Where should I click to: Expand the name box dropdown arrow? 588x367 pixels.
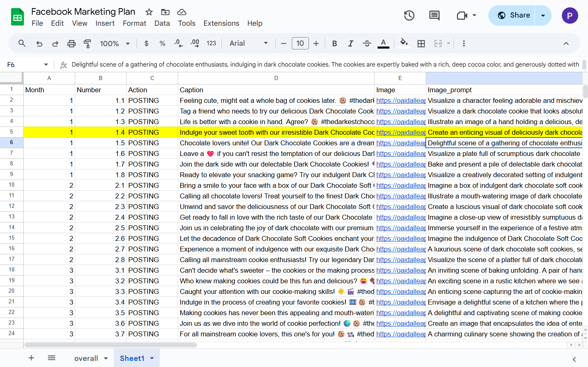point(46,65)
